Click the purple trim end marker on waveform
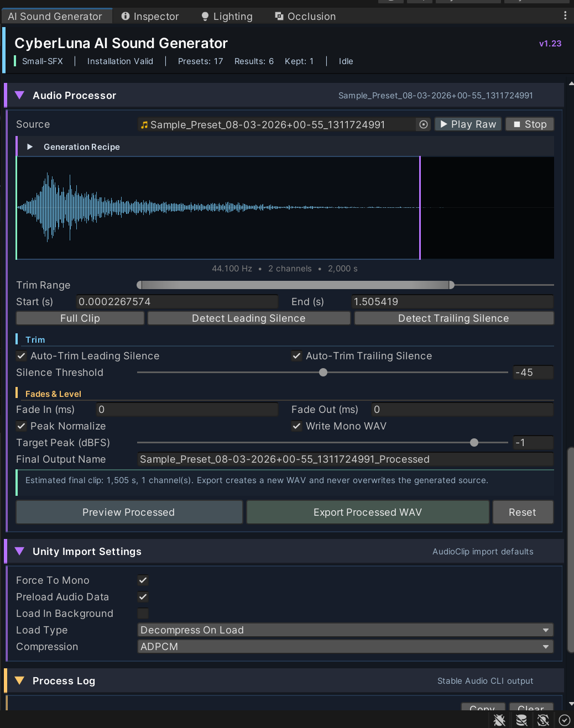Viewport: 574px width, 728px height. pos(420,208)
